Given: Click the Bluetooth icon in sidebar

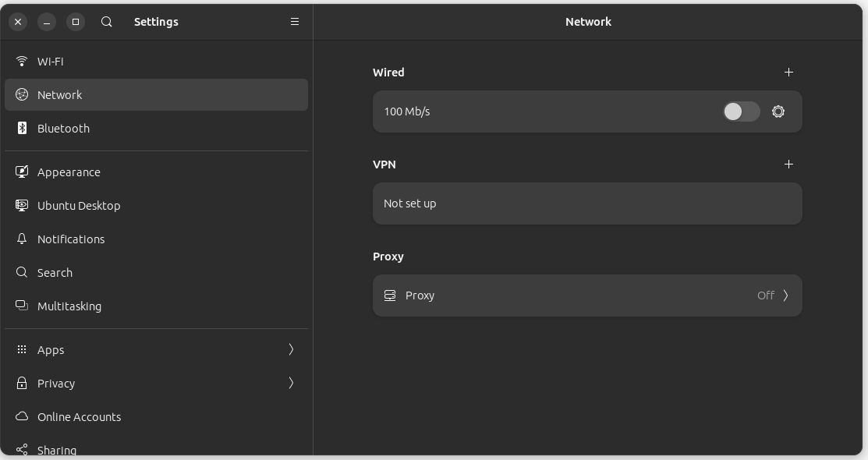Looking at the screenshot, I should click(22, 128).
